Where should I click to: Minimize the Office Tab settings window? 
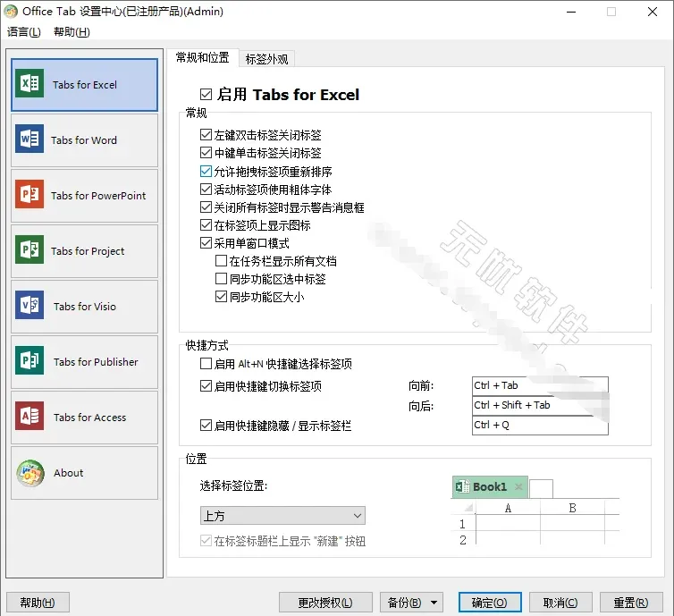[x=571, y=12]
